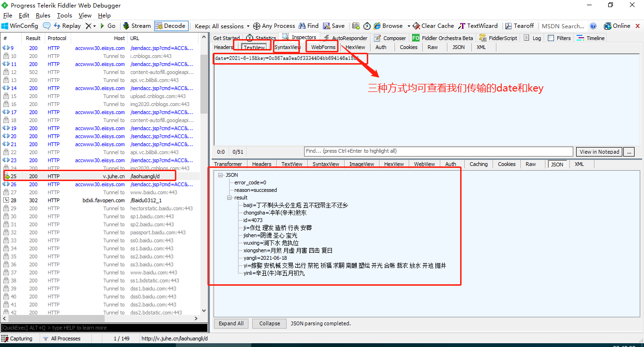Screen dimensions: 644x347
Task: Collapse the root JSON tree node
Action: (220, 175)
